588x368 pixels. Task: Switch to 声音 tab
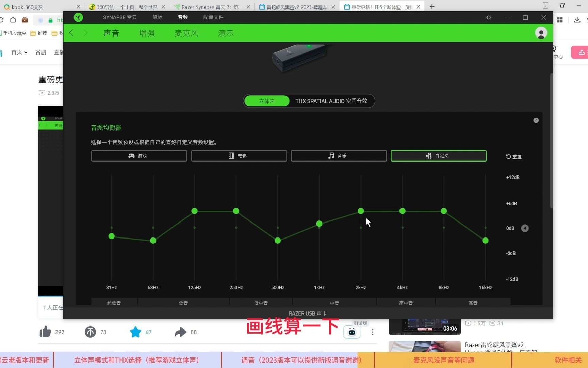pyautogui.click(x=111, y=33)
